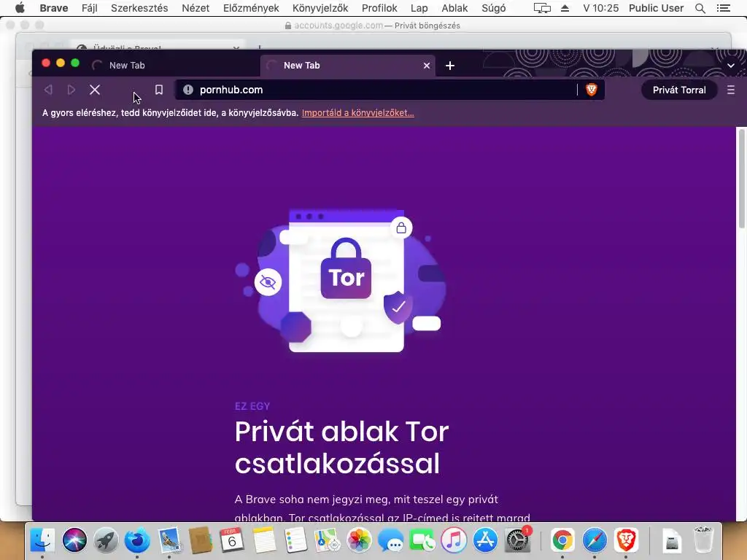Open Messages in the Dock
747x560 pixels.
click(x=390, y=540)
